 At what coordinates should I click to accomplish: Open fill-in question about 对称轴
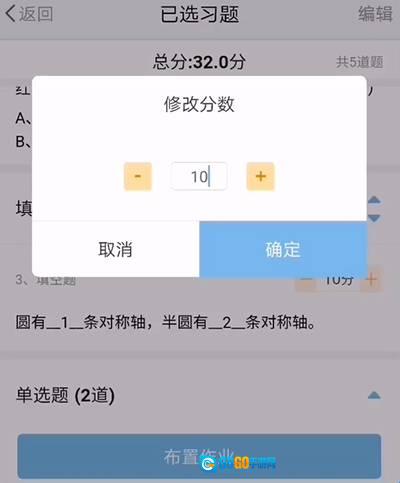pyautogui.click(x=165, y=323)
